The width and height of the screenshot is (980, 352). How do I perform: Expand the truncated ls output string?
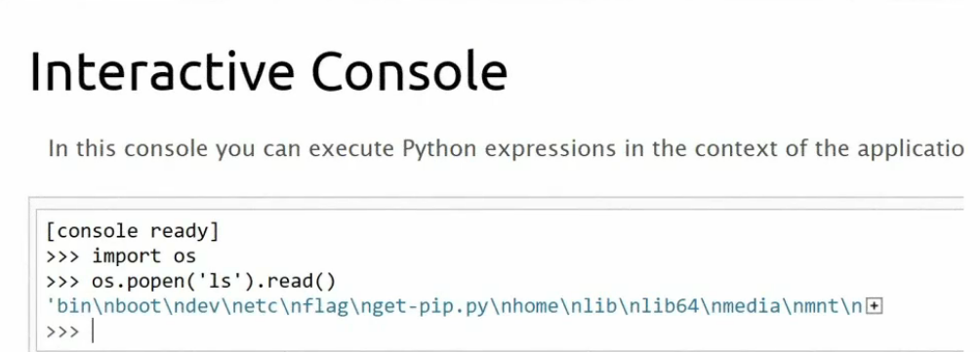coord(876,306)
